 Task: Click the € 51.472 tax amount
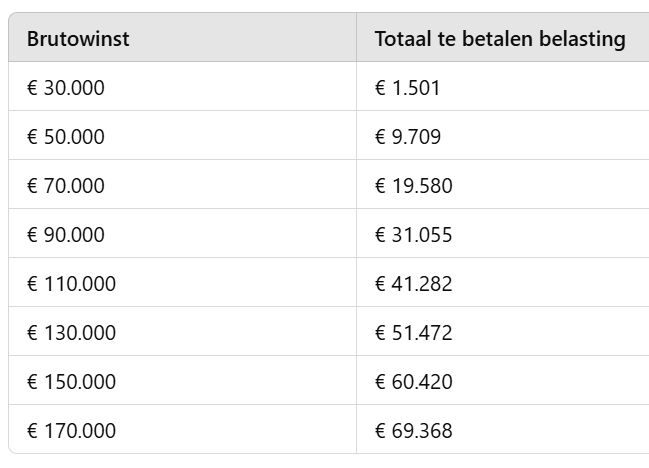point(413,333)
